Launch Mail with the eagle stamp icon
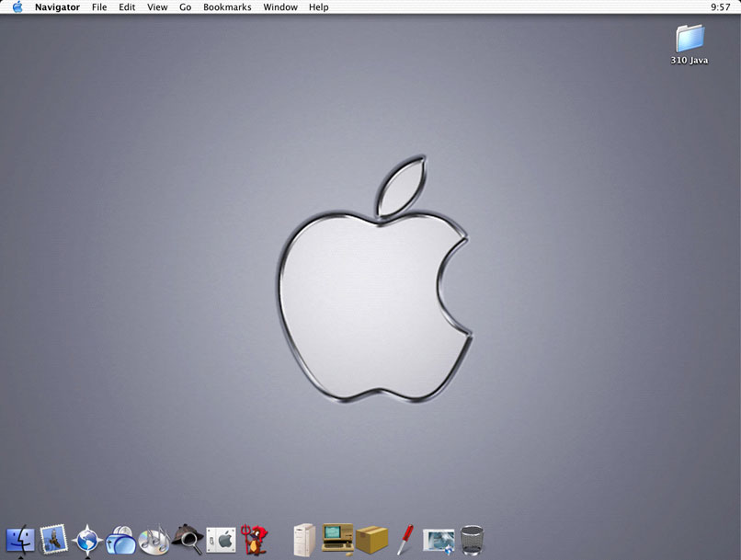The image size is (741, 560). 53,539
